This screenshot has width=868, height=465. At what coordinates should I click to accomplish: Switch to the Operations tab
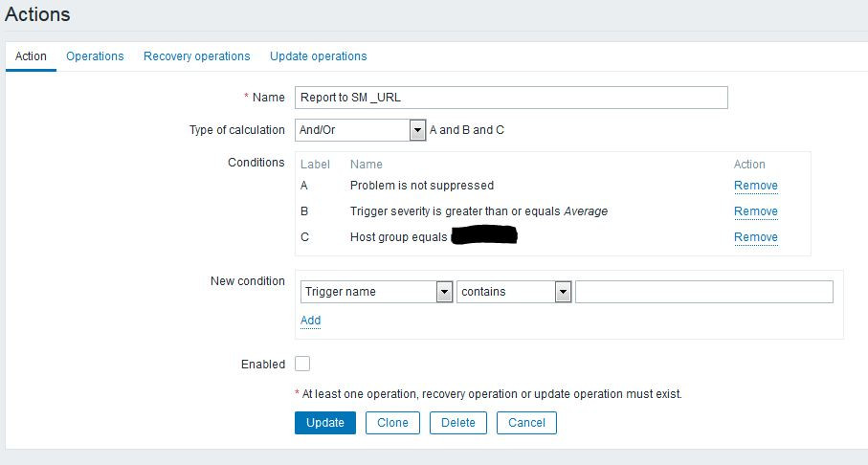point(95,56)
